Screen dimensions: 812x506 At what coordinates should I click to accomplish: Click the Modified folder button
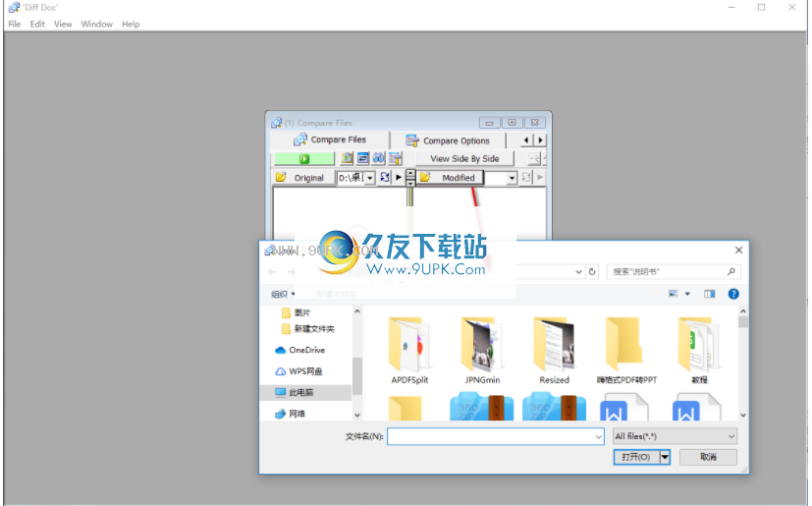point(450,177)
